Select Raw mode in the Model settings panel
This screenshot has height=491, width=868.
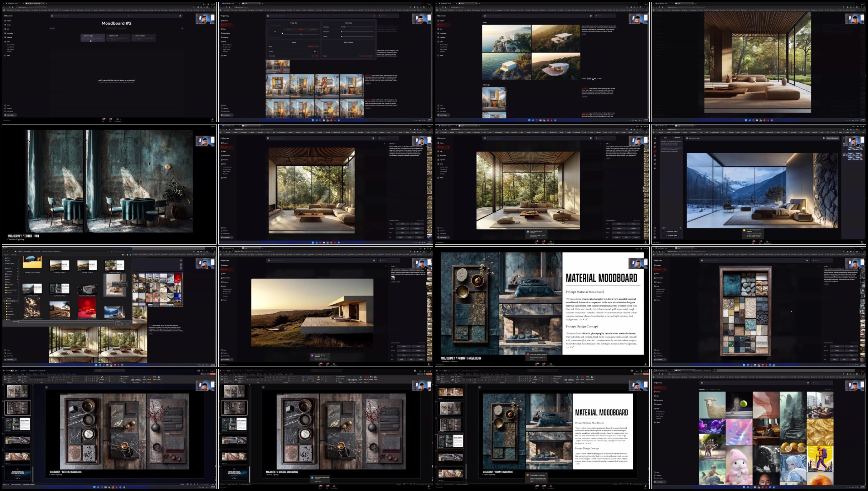[316, 46]
